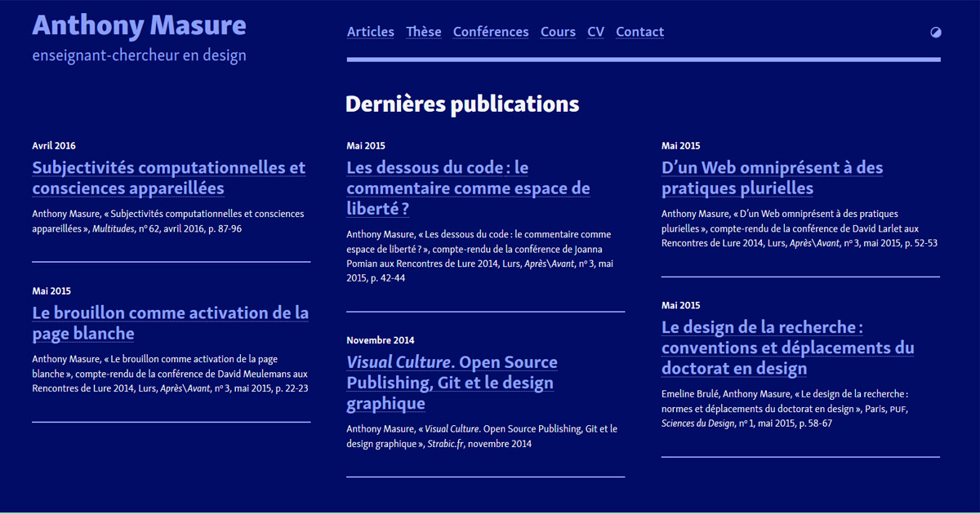Open article Subjectivités computationnelles et consciences appareillées
This screenshot has width=980, height=514.
pos(169,178)
